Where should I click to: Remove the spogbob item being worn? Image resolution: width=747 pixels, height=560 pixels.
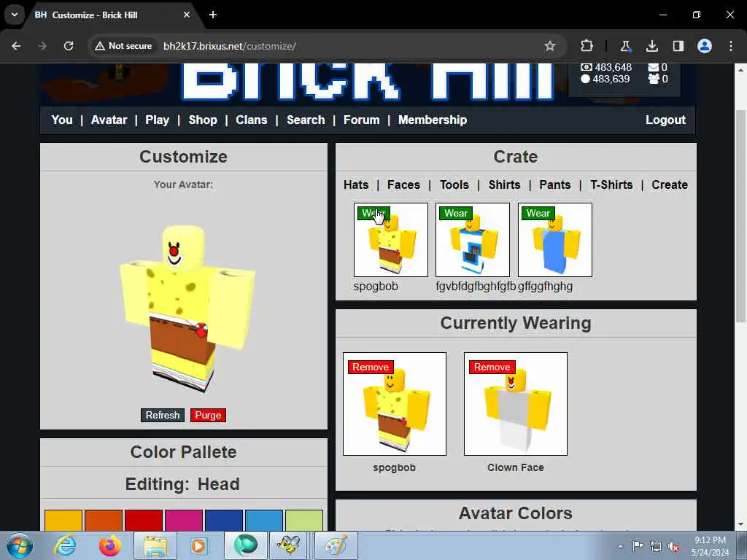(371, 367)
